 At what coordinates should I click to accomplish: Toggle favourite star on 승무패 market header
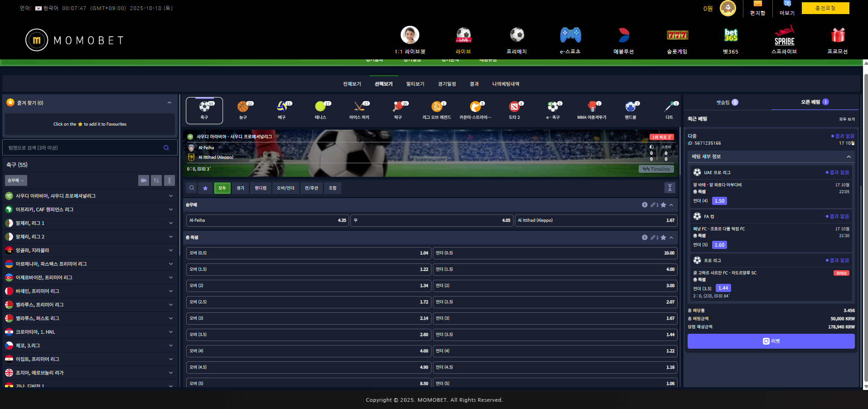point(663,205)
